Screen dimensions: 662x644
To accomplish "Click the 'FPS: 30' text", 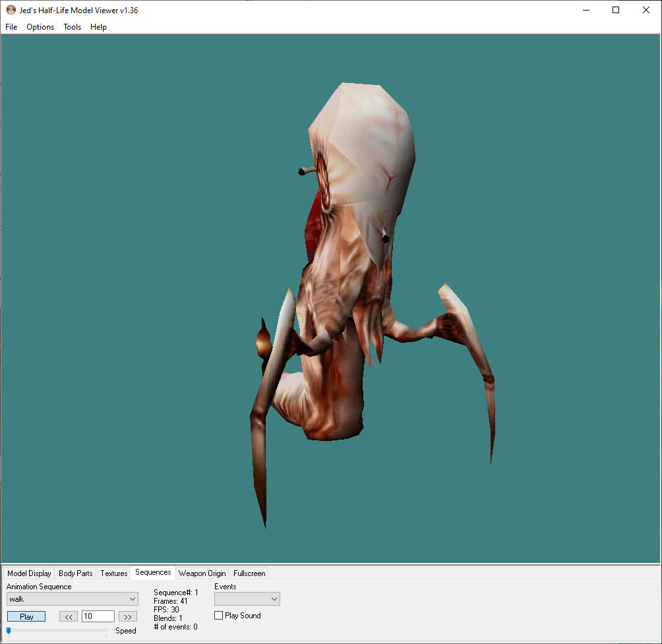I will [x=166, y=610].
